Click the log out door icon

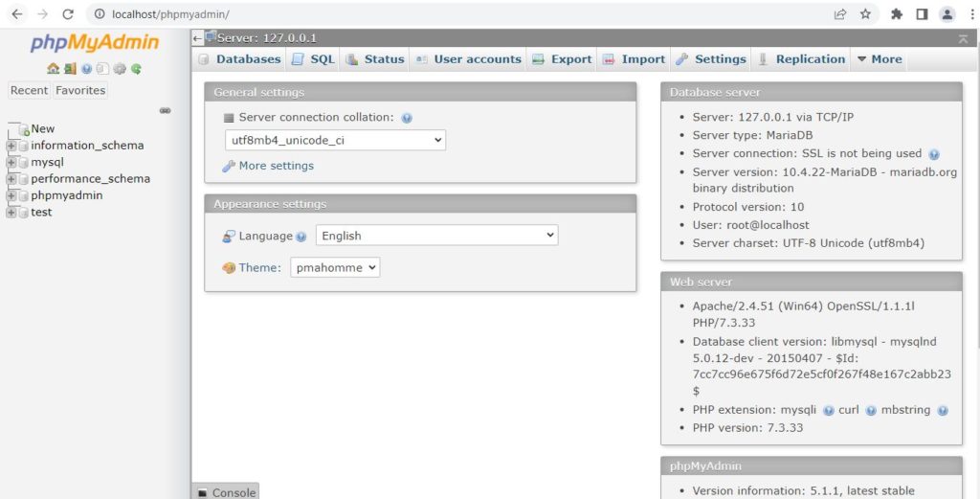coord(70,69)
